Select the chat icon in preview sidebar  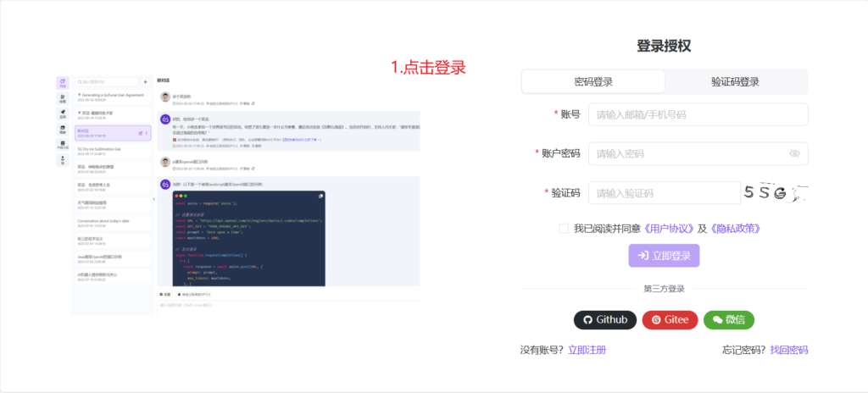[63, 83]
